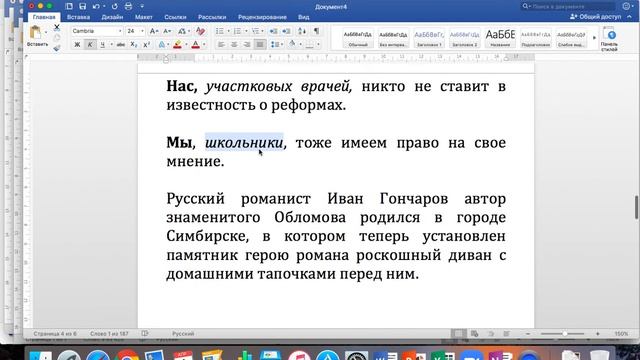
Task: Toggle bold (Ж) formatting
Action: click(77, 44)
